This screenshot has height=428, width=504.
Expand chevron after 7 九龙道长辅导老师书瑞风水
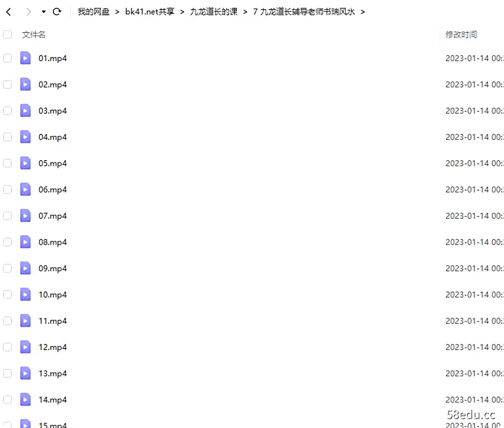pos(363,12)
